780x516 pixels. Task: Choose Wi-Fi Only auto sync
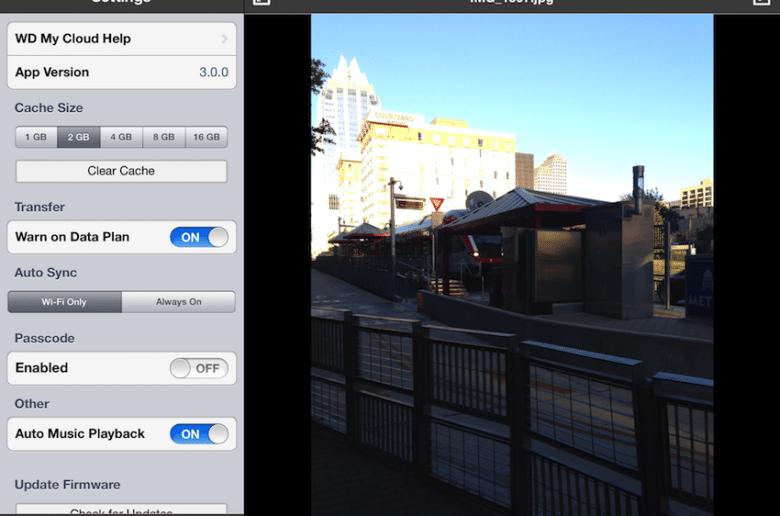[65, 302]
